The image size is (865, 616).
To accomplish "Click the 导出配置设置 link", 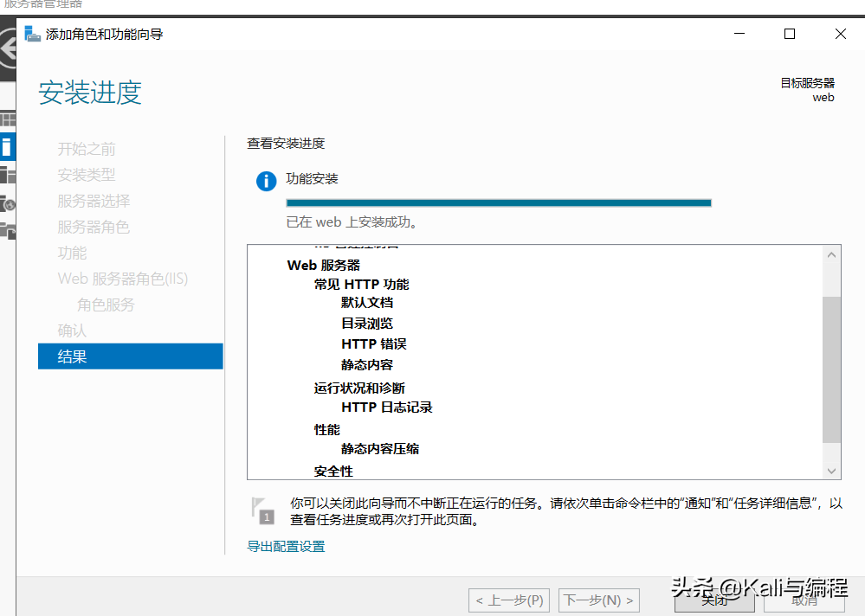I will click(x=286, y=547).
